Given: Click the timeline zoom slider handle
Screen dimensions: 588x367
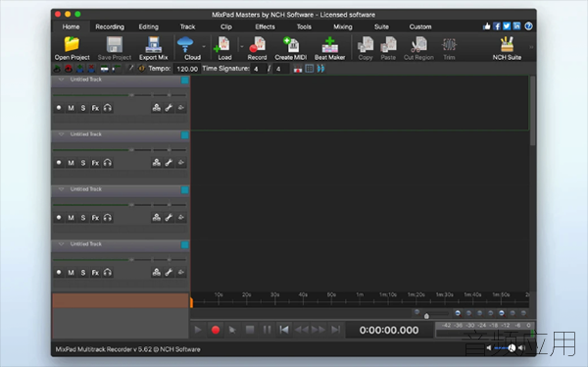Looking at the screenshot, I should 426,316.
